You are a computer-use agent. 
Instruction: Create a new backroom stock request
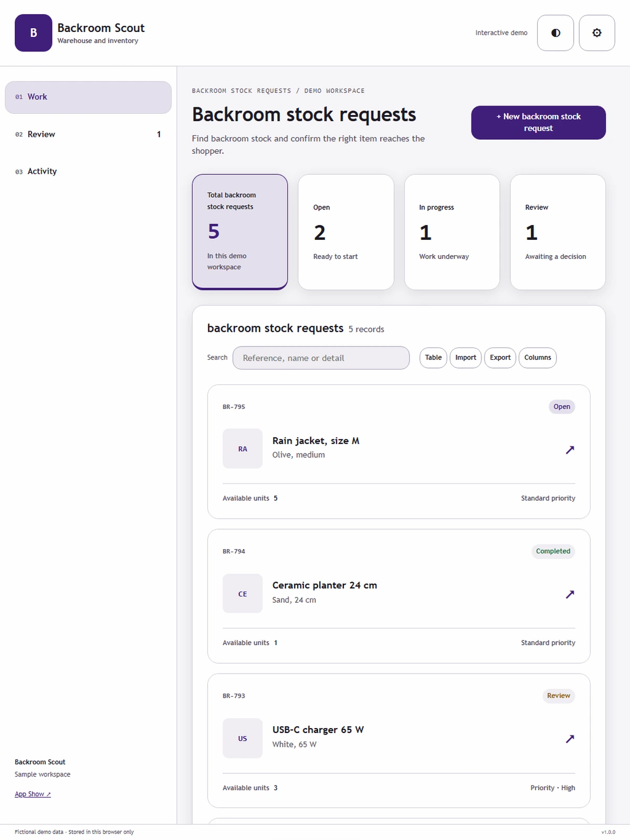(x=538, y=122)
